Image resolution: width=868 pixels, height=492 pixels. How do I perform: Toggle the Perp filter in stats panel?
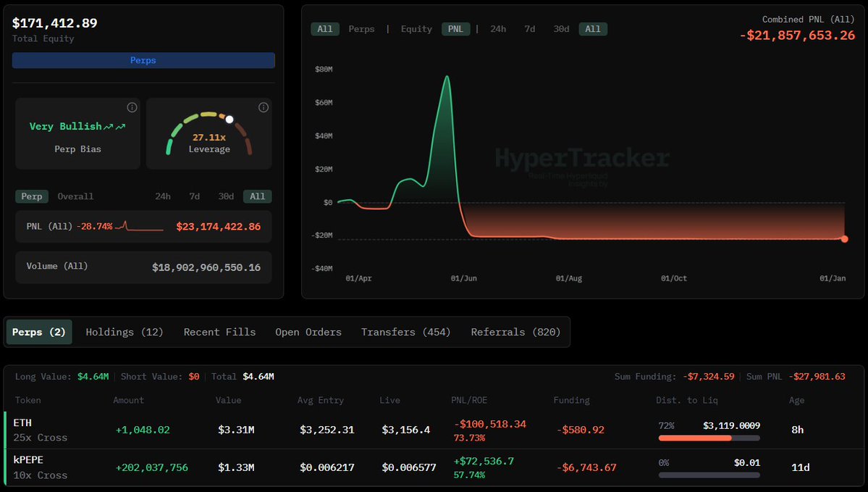(31, 196)
